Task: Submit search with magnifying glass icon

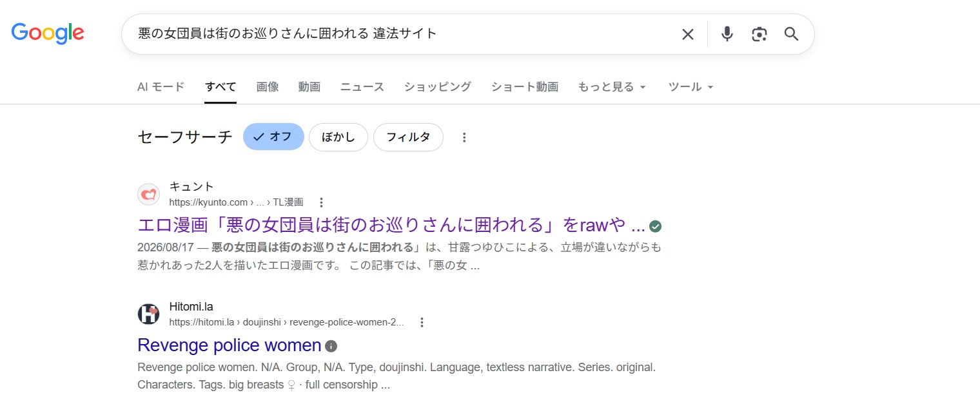Action: [x=792, y=34]
